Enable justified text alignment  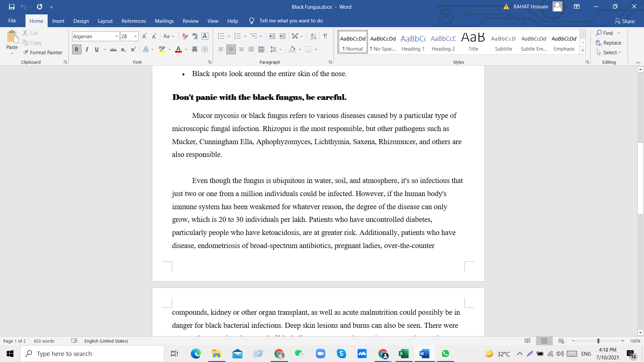251,49
